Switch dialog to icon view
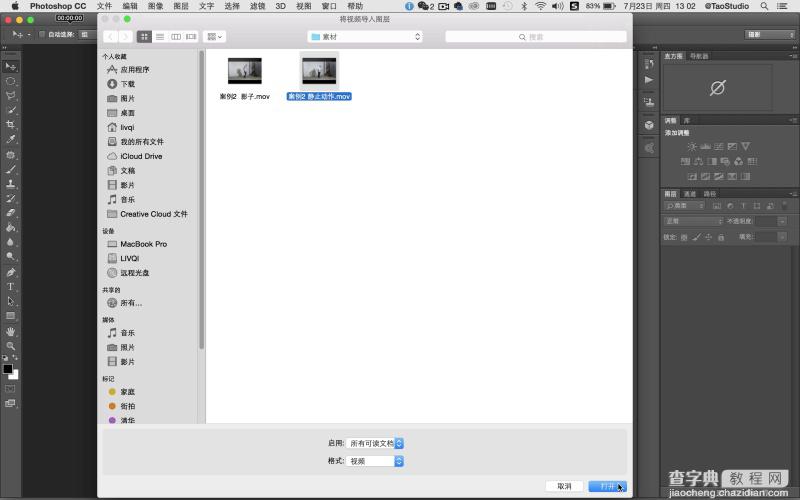 pyautogui.click(x=144, y=37)
